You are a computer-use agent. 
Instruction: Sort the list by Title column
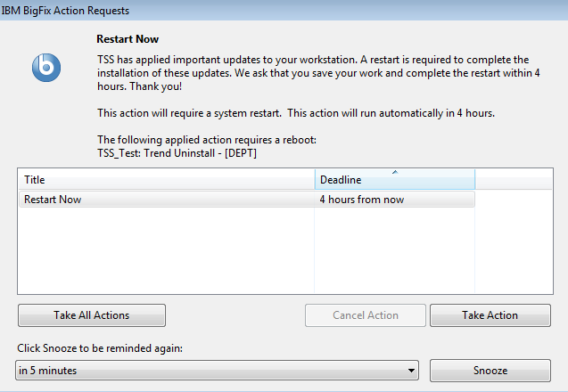point(166,180)
